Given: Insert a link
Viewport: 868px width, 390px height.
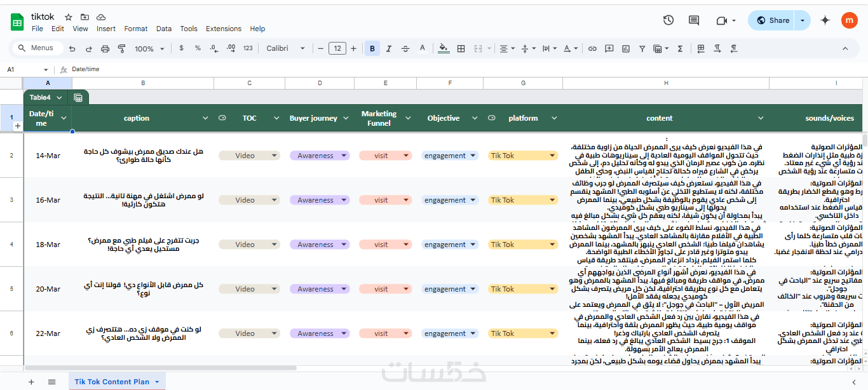Looking at the screenshot, I should coord(592,48).
